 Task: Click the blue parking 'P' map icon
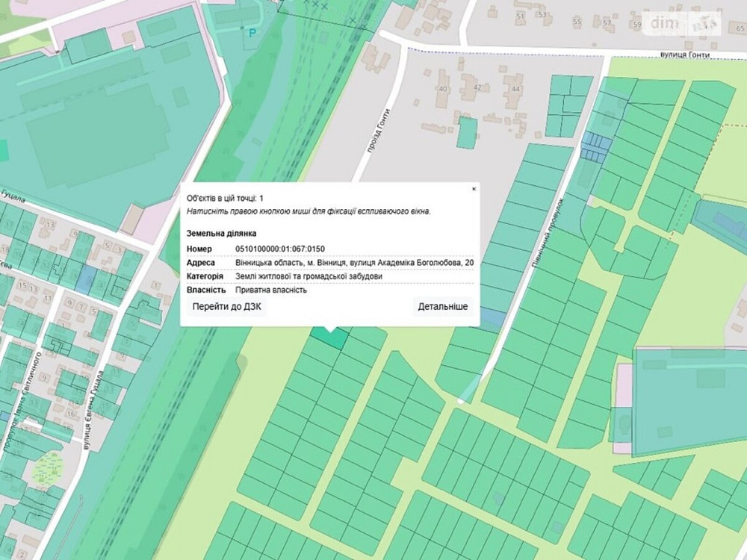252,32
